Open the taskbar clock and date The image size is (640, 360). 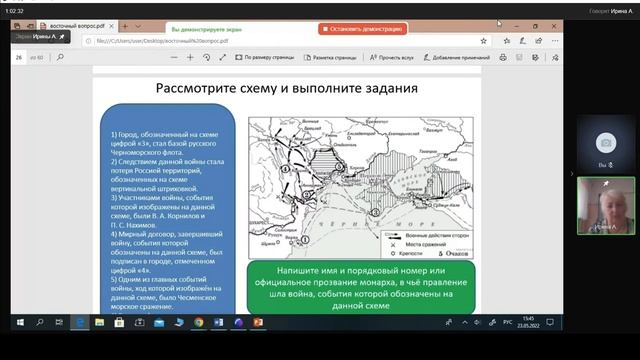(x=529, y=322)
